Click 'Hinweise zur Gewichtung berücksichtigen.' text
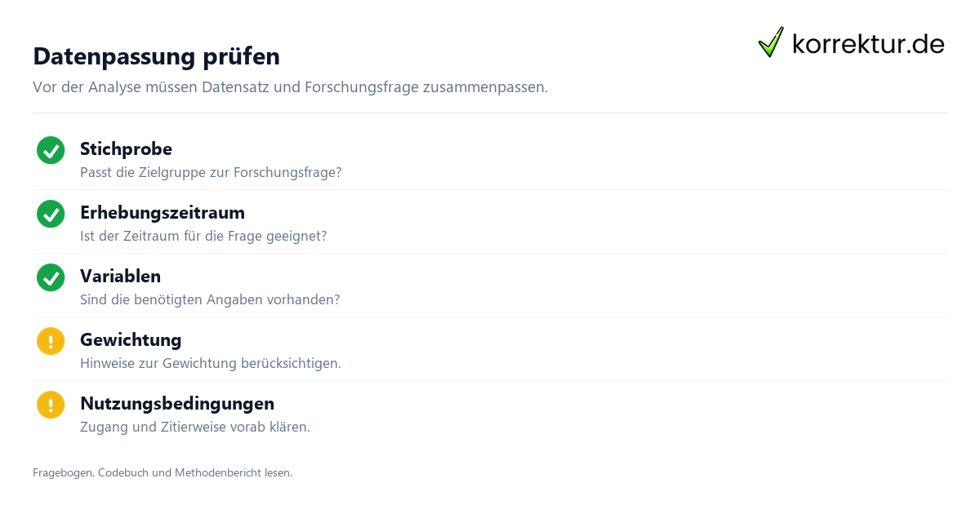The height and width of the screenshot is (514, 980). pyautogui.click(x=211, y=364)
